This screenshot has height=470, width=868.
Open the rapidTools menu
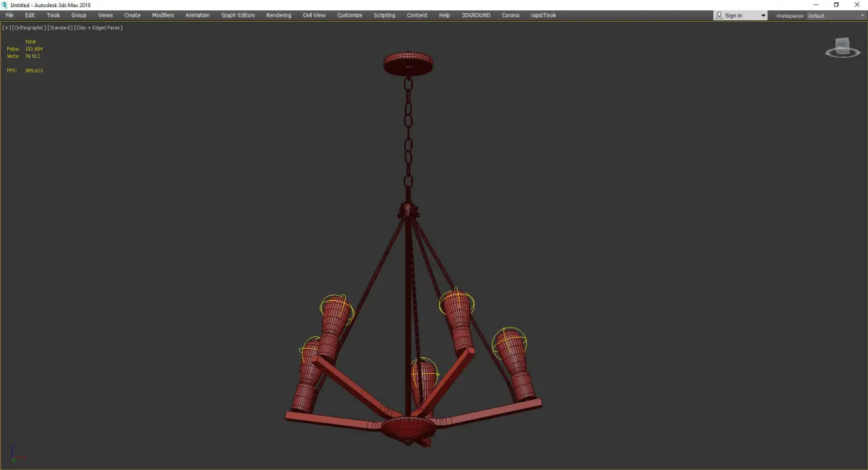click(543, 15)
